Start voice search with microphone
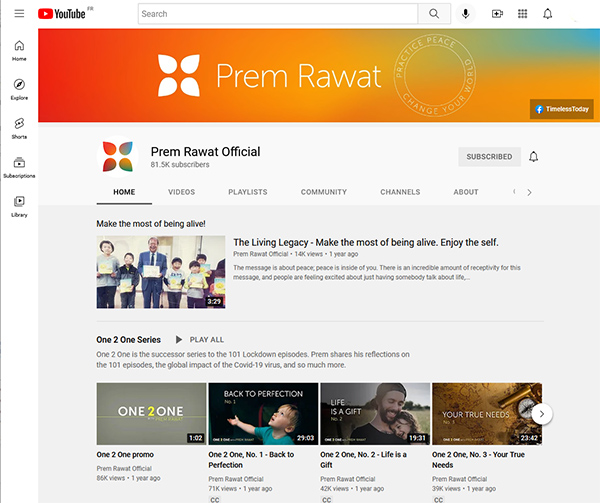Image resolution: width=600 pixels, height=503 pixels. pos(465,14)
